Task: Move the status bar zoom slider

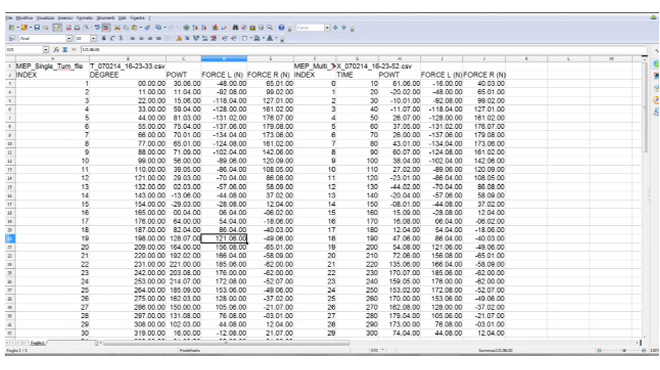Action: pyautogui.click(x=624, y=350)
